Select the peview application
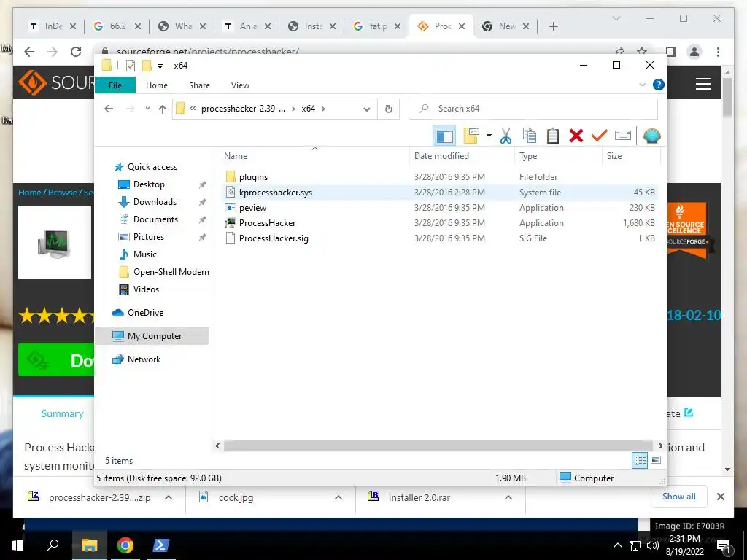Screen dimensions: 747x560 coord(252,208)
